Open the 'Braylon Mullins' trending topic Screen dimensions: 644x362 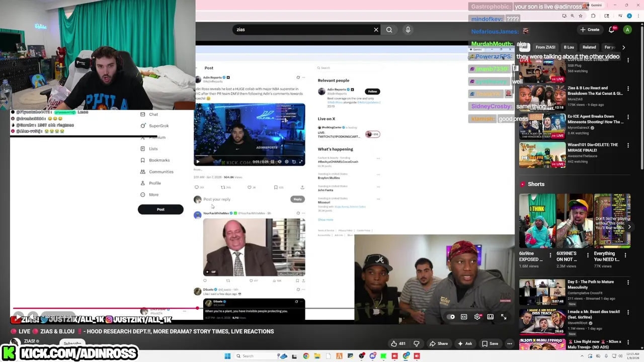pyautogui.click(x=329, y=178)
